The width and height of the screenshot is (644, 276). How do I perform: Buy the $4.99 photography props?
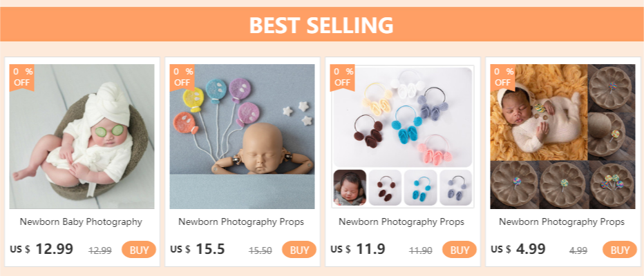620,250
